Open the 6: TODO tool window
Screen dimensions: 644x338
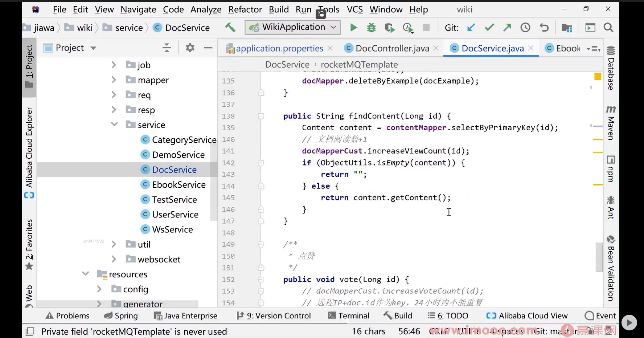448,316
